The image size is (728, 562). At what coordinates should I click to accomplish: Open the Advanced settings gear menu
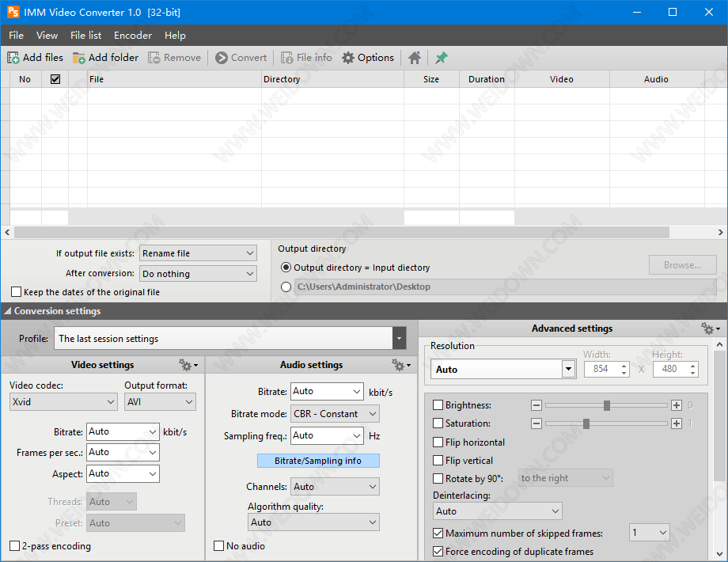tap(711, 328)
